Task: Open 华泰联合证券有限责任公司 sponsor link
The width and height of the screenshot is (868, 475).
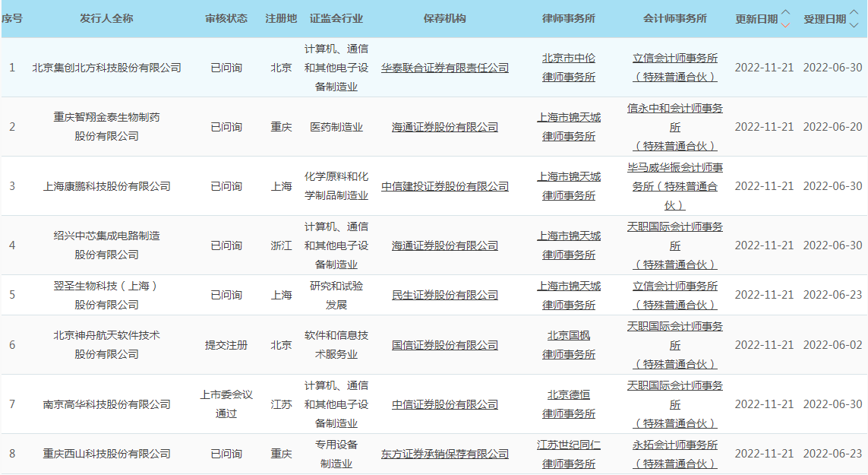Action: (x=445, y=68)
